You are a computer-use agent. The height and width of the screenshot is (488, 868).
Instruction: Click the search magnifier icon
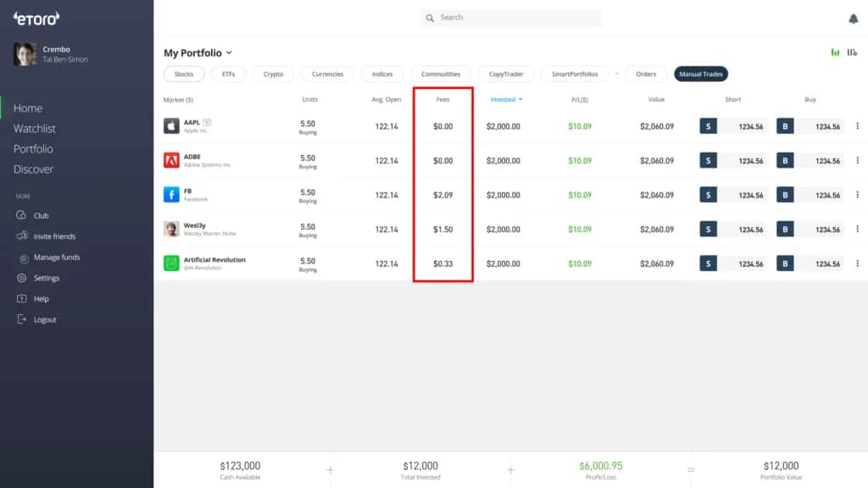[x=431, y=17]
